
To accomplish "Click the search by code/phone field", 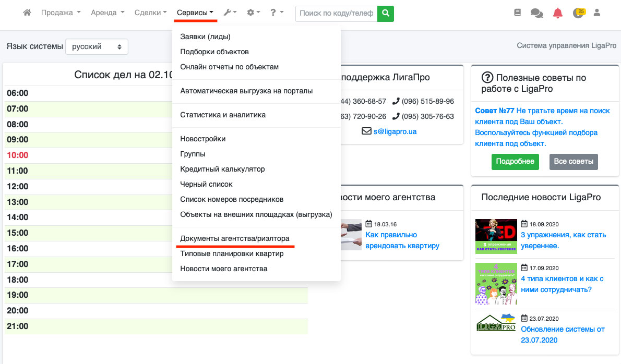I will (337, 14).
